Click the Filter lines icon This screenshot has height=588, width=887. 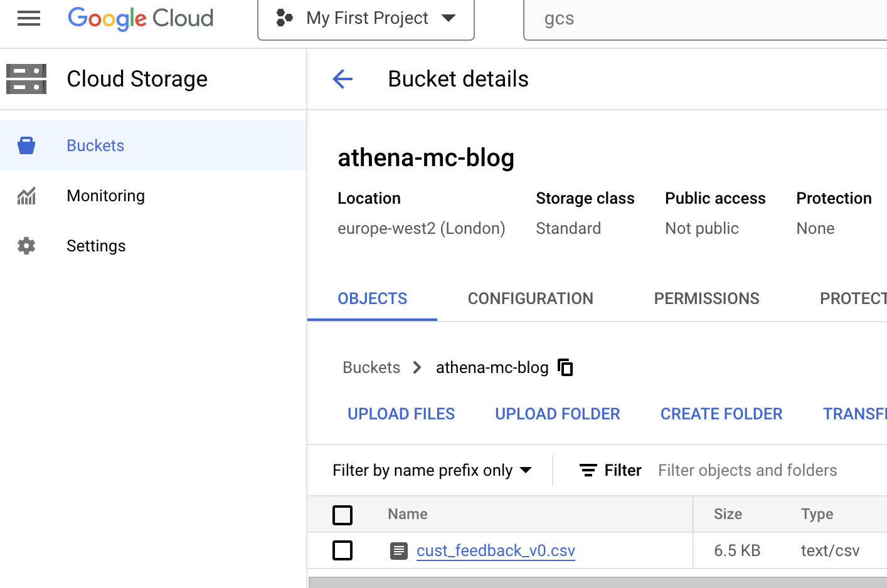point(588,470)
